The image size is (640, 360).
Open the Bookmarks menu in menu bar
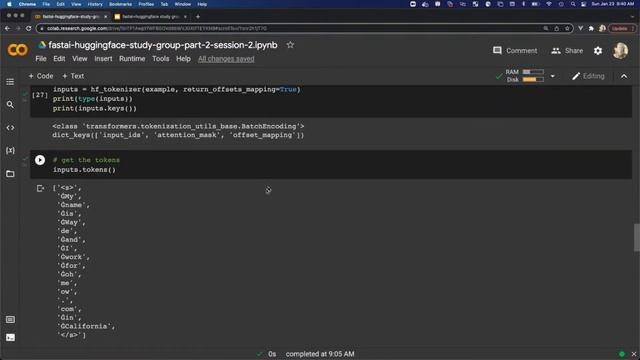(x=120, y=4)
